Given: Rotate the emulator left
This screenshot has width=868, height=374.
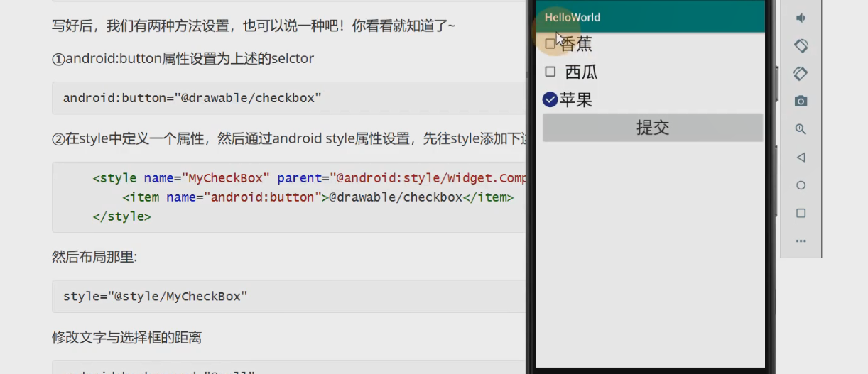Looking at the screenshot, I should click(x=801, y=45).
